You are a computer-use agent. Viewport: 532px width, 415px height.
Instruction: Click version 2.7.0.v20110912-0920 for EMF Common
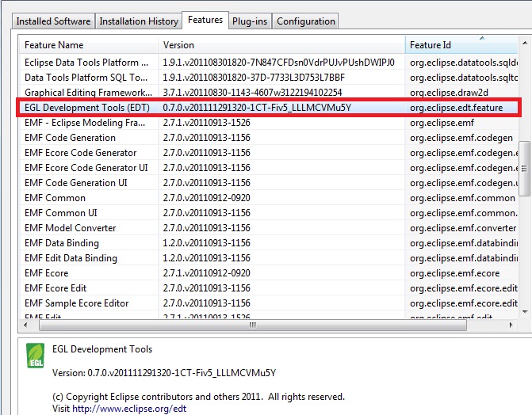(207, 198)
